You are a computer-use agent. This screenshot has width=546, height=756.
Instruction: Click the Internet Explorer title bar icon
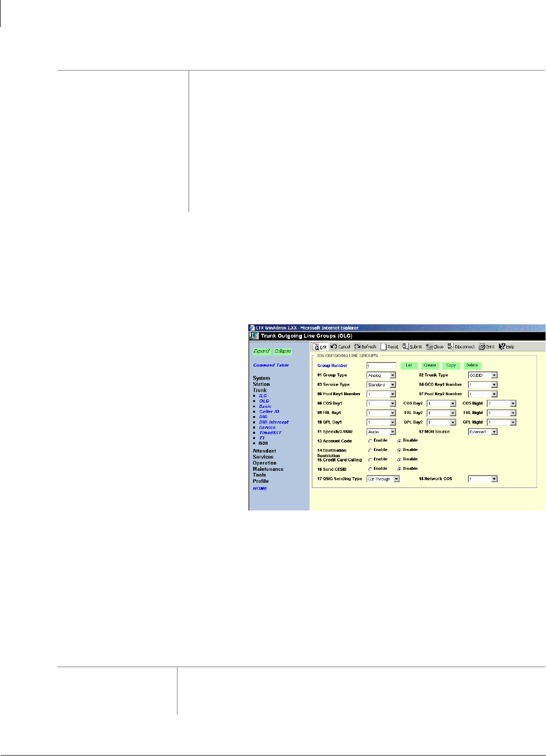pyautogui.click(x=251, y=328)
